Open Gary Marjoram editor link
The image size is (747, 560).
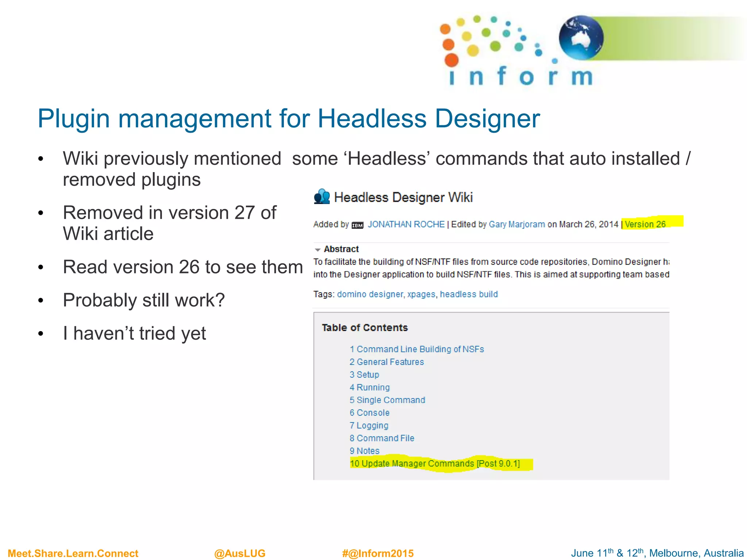(516, 224)
